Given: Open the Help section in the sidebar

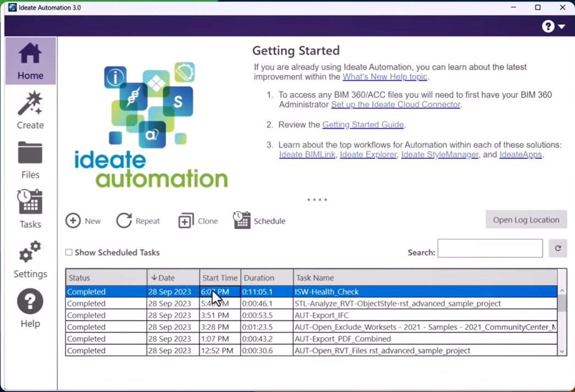Looking at the screenshot, I should [x=30, y=308].
